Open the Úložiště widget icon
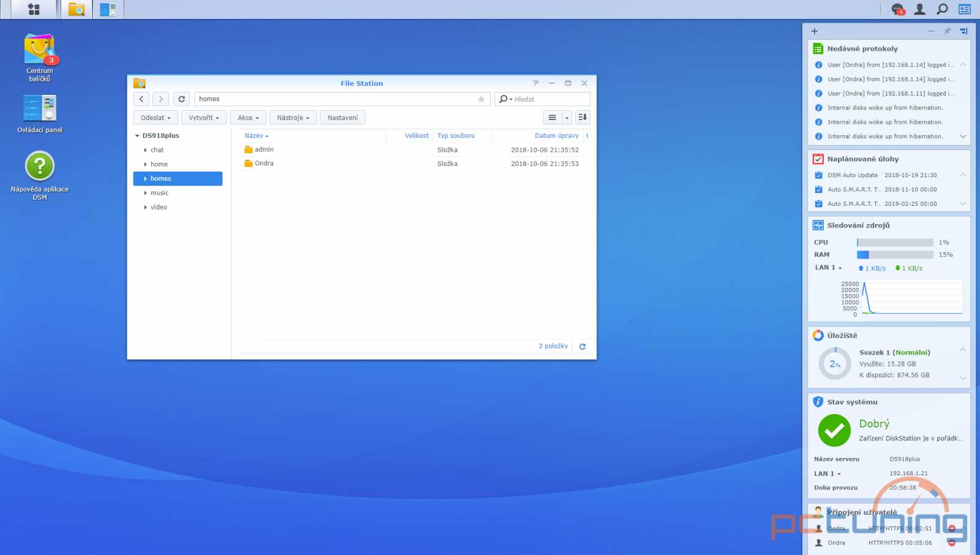Screen dimensions: 980x555 (818, 336)
